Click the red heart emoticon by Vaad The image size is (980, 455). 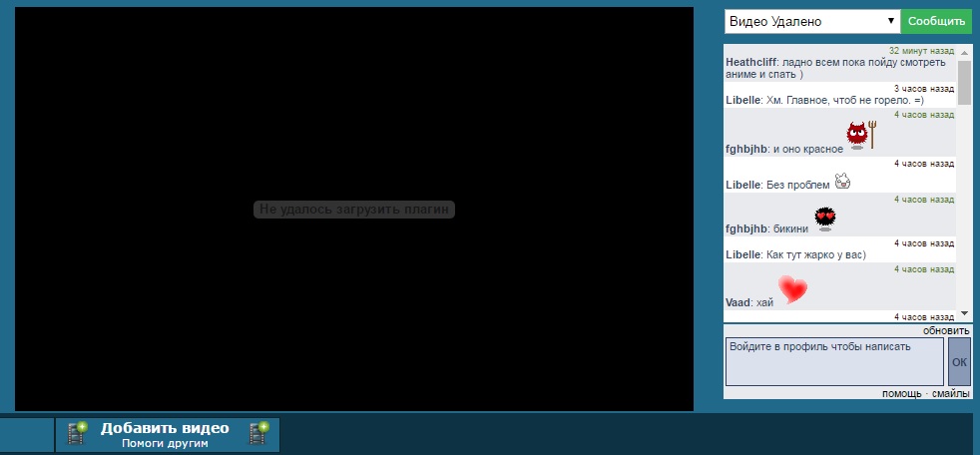point(792,289)
